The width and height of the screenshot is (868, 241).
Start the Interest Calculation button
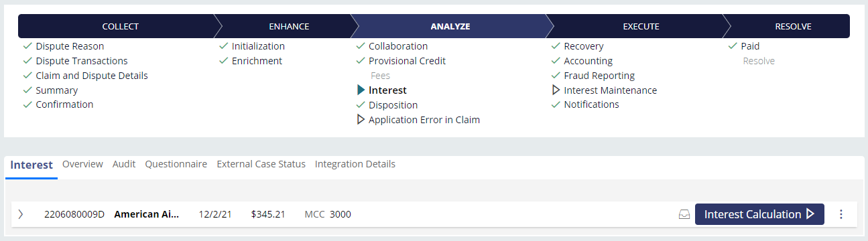[x=759, y=214]
